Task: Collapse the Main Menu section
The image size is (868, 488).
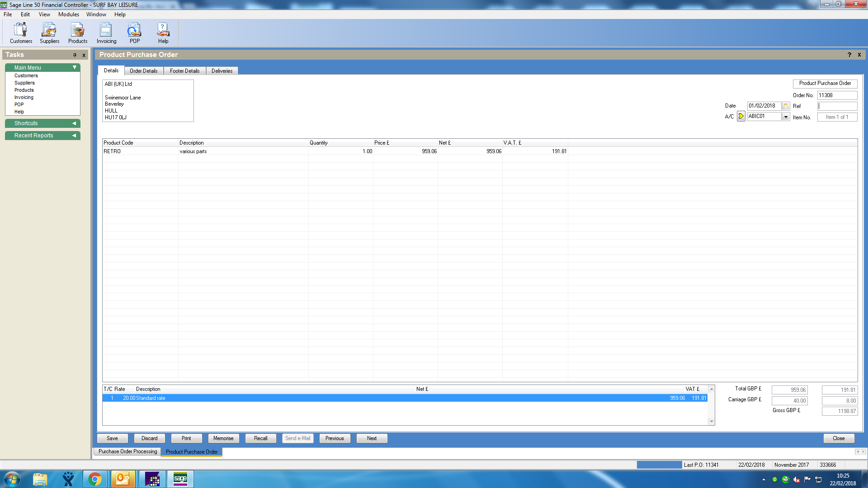Action: point(75,68)
